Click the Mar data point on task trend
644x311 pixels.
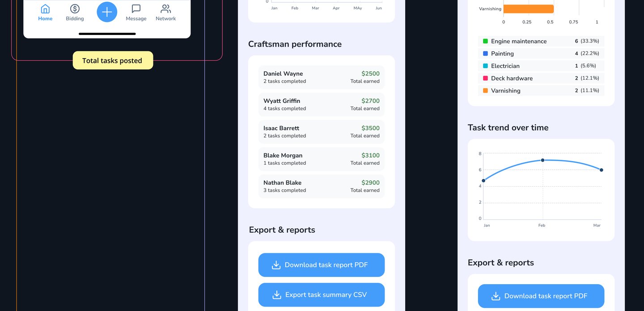point(601,170)
